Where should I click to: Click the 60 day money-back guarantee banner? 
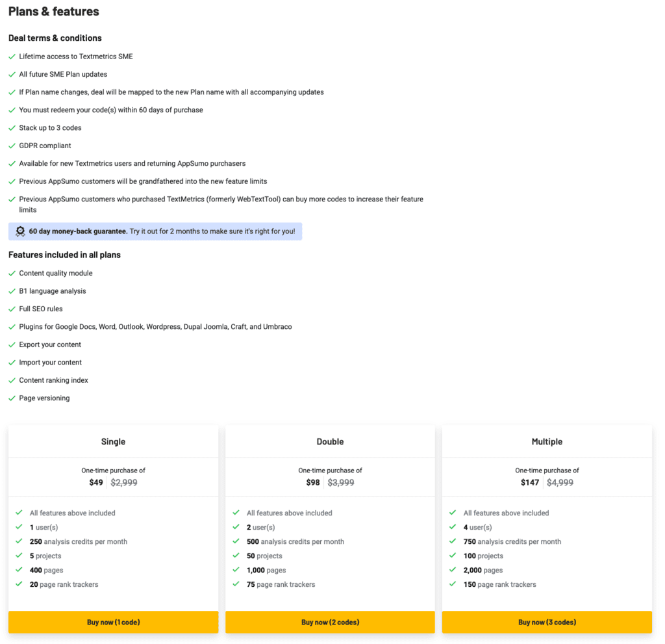coord(155,231)
